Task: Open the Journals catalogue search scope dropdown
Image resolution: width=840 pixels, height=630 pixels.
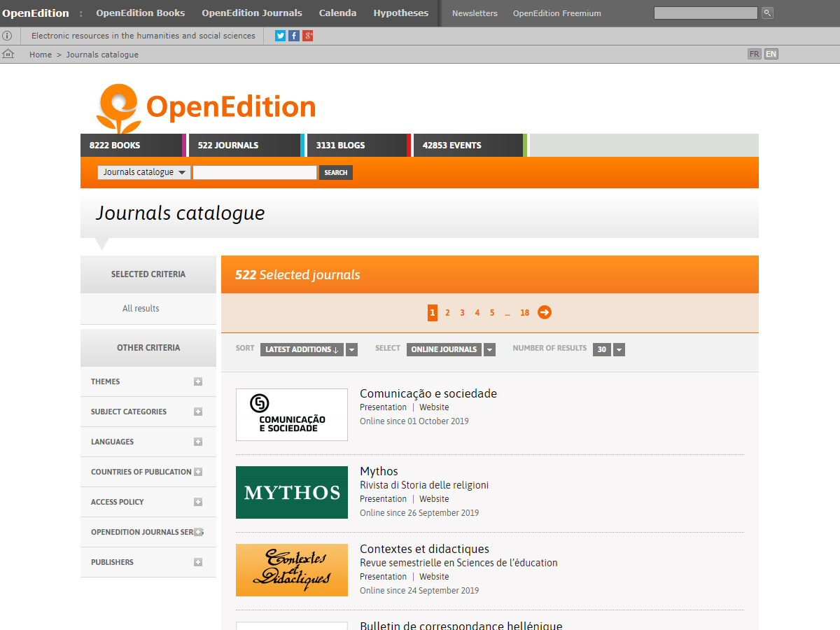Action: (143, 172)
